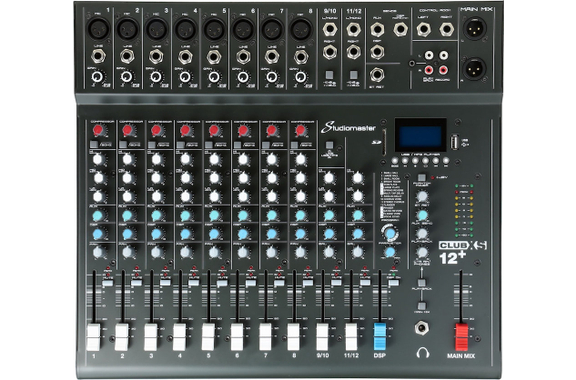Click the channel 7 red COMPRESSOR knob
576x380 pixels.
pyautogui.click(x=271, y=130)
